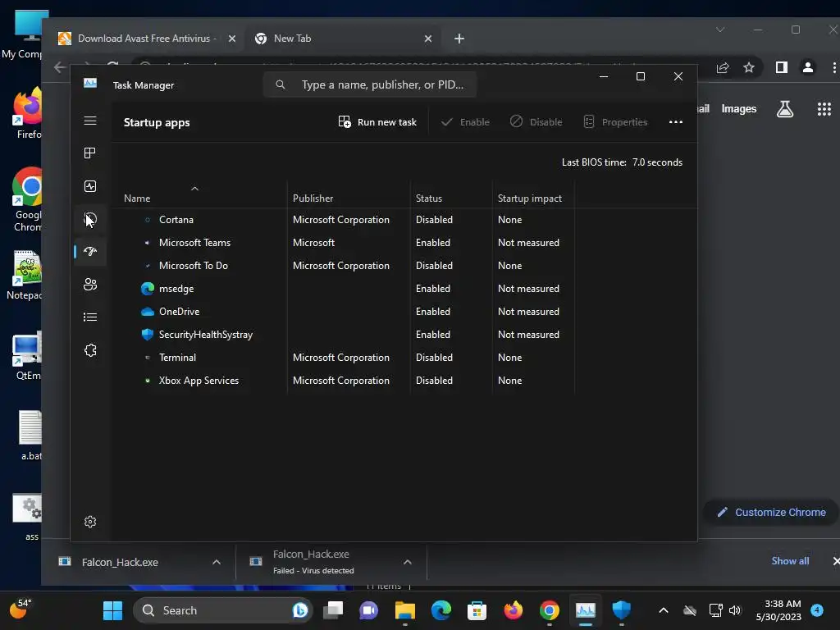Open Processes page in Task Manager sidebar

tap(90, 153)
